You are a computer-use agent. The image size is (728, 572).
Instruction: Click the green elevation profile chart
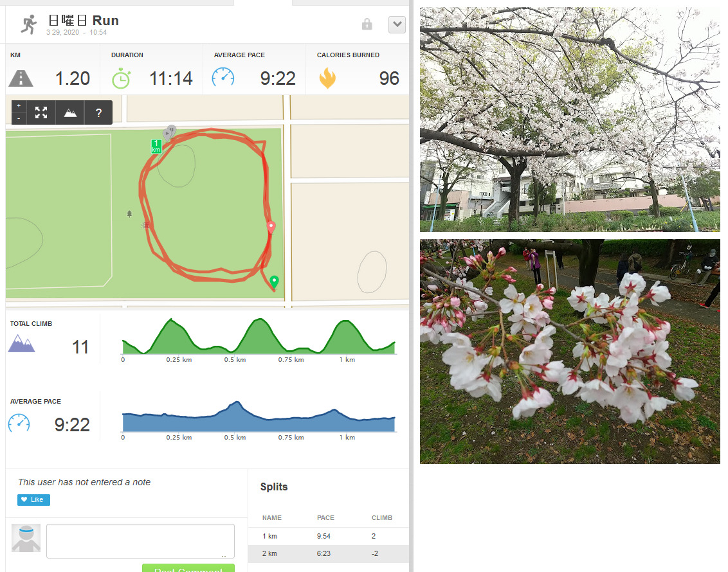pos(259,336)
